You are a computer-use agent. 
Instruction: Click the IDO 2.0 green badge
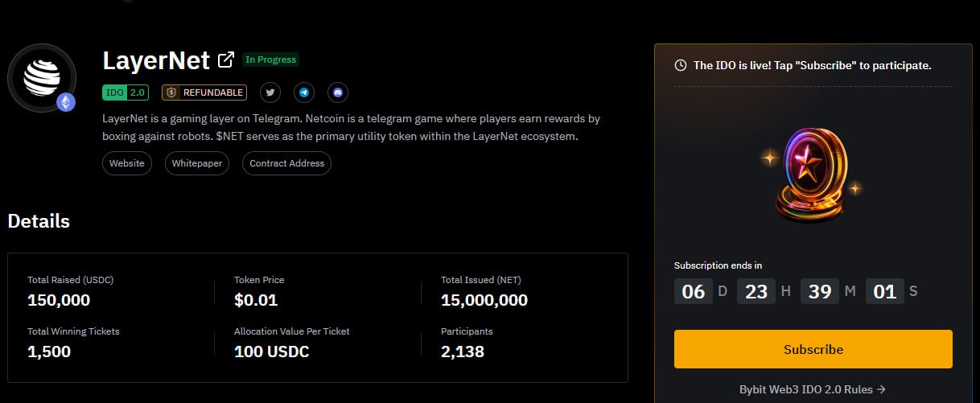click(126, 93)
